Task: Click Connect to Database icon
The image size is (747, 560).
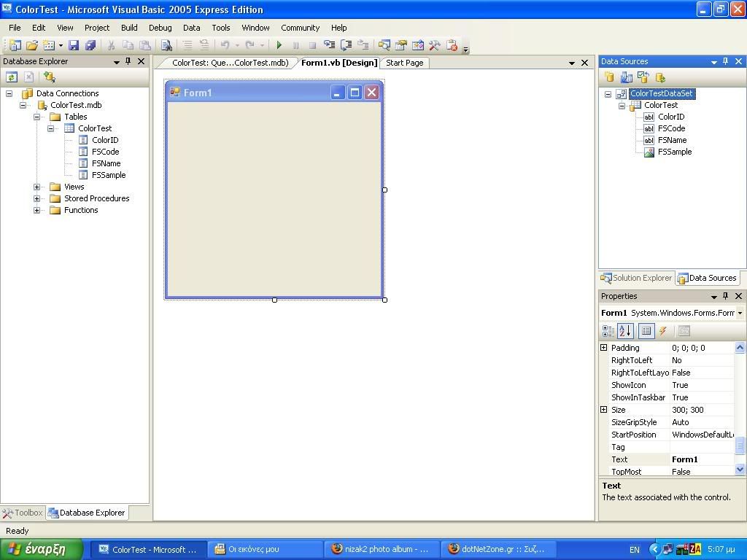Action: click(x=49, y=77)
